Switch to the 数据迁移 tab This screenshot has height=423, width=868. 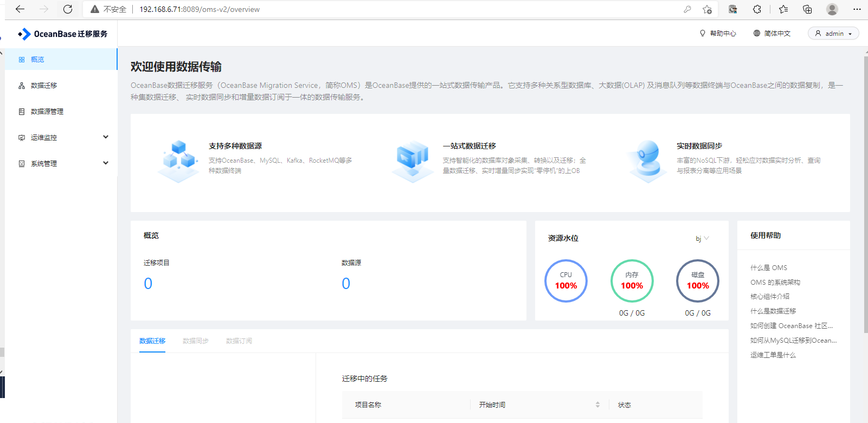click(x=152, y=341)
